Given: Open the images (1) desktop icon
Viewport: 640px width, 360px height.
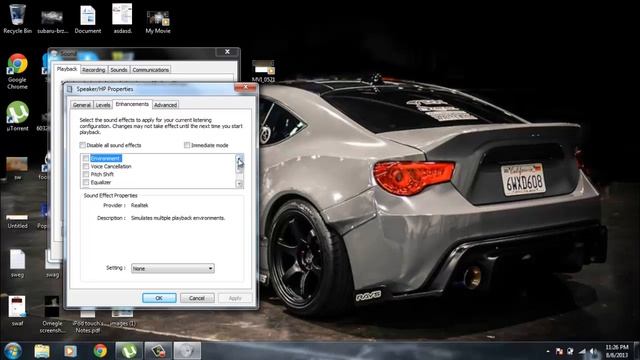Looking at the screenshot, I should pos(123,318).
